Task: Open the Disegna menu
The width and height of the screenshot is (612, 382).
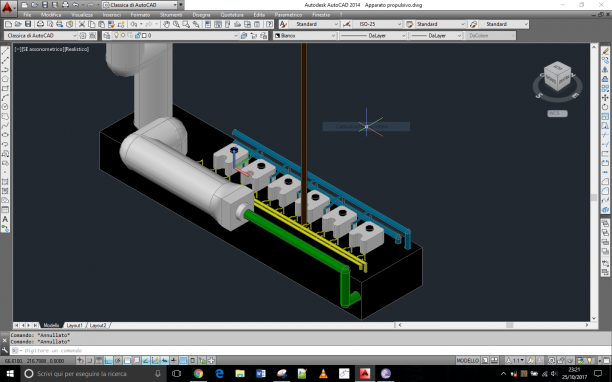Action: coord(201,15)
